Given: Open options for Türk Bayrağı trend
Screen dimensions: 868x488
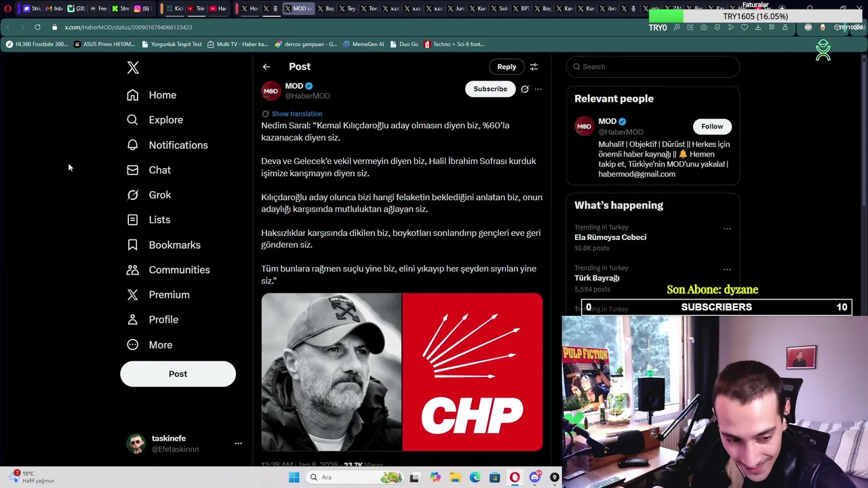Looking at the screenshot, I should coord(727,270).
